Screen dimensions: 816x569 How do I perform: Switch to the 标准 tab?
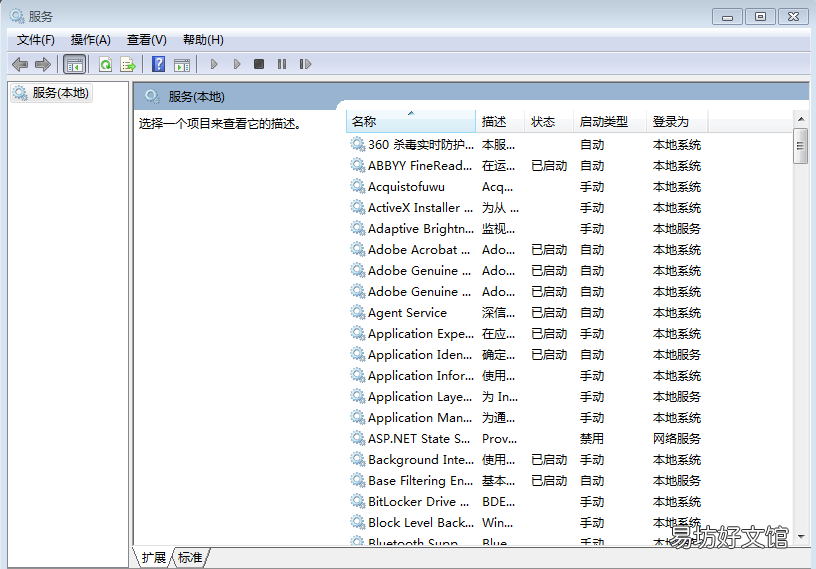coord(189,558)
